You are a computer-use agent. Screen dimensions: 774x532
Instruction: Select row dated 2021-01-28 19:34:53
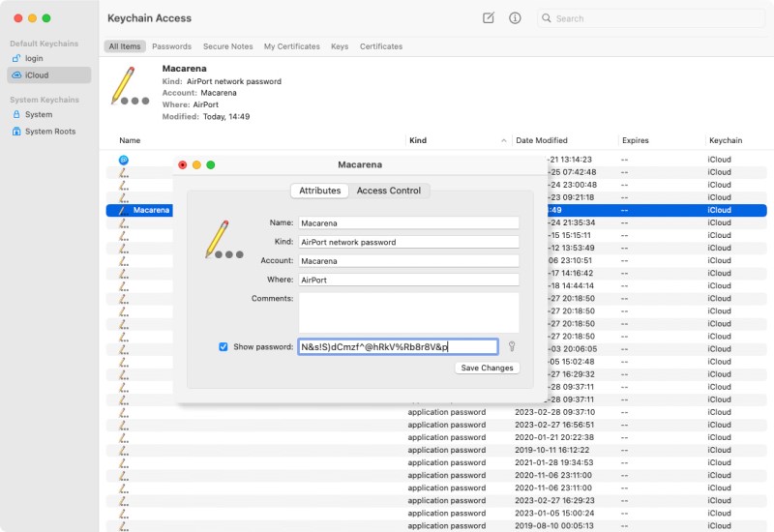pos(436,462)
